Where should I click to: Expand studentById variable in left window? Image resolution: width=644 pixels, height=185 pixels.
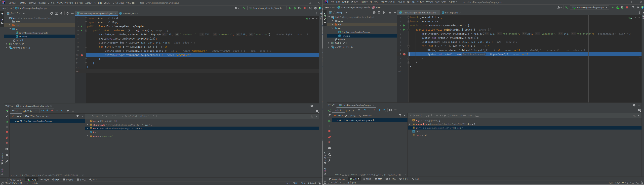click(87, 125)
